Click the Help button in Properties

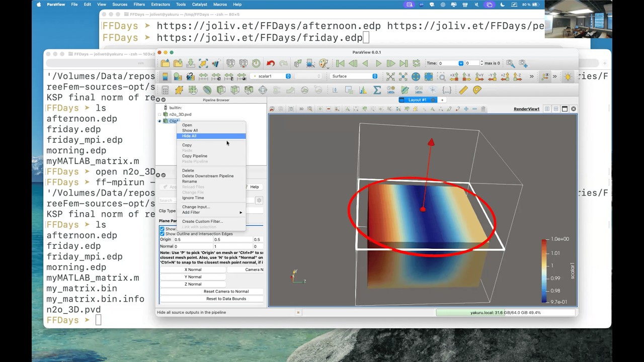click(254, 187)
